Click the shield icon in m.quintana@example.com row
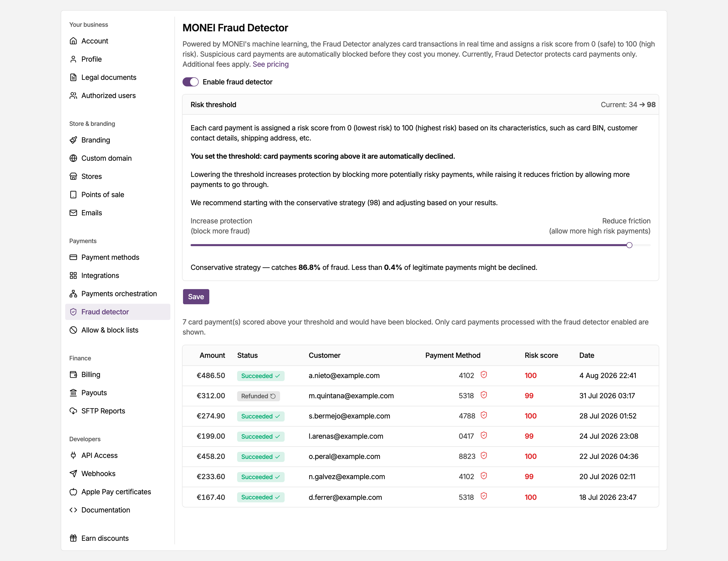The height and width of the screenshot is (561, 728). (x=484, y=395)
